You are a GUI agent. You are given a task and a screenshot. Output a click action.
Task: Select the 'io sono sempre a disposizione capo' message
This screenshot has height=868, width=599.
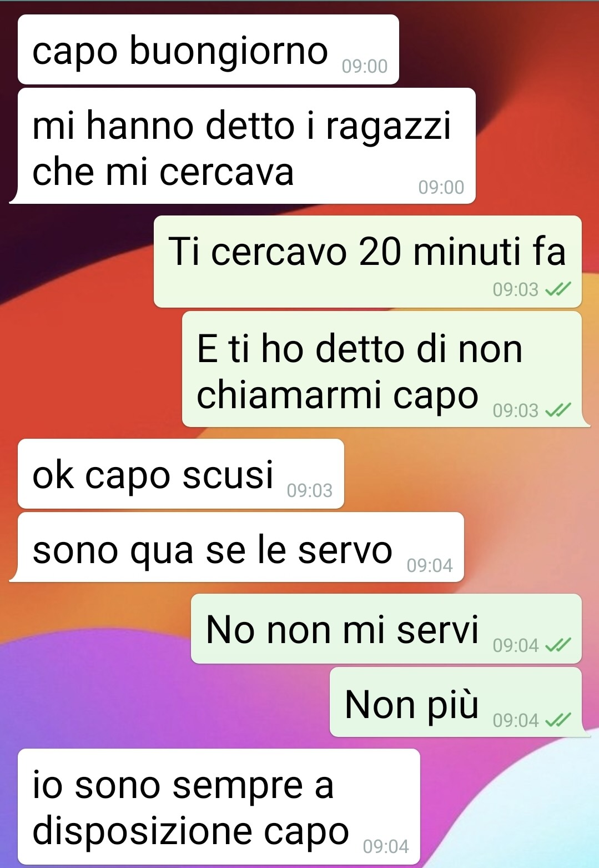[x=219, y=806]
